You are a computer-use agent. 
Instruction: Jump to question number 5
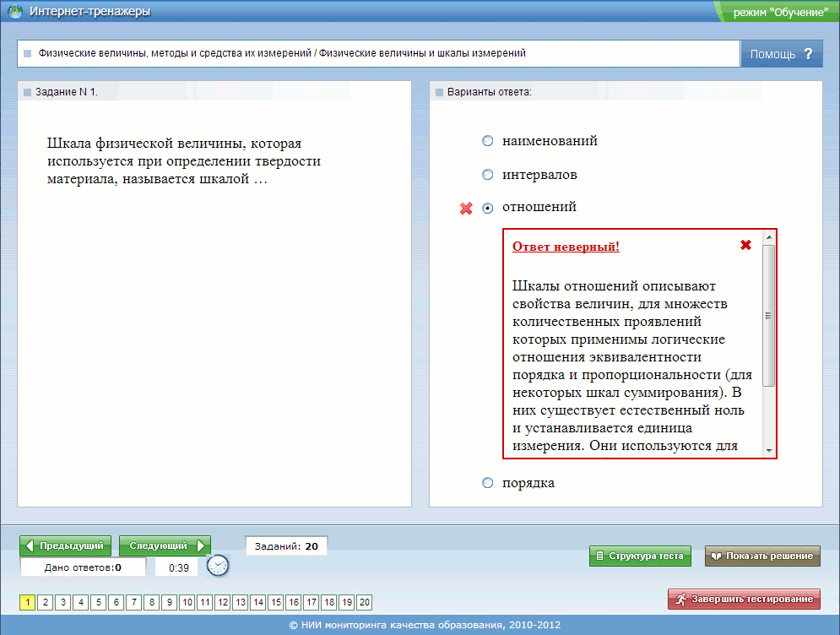(97, 602)
